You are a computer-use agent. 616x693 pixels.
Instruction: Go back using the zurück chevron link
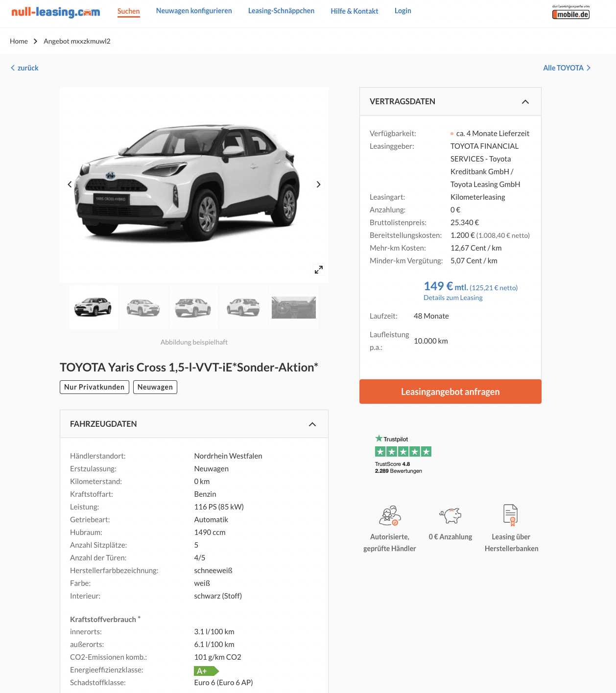[x=24, y=68]
